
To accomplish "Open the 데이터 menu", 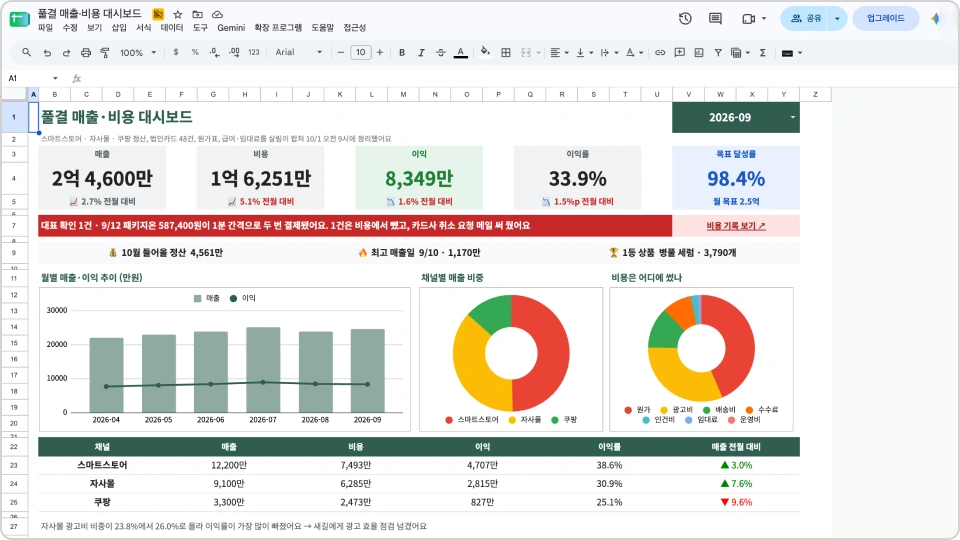I will coord(172,28).
